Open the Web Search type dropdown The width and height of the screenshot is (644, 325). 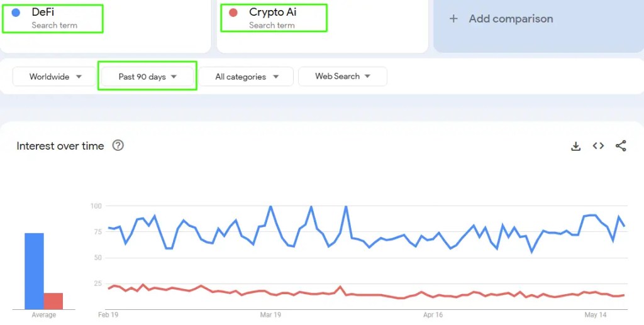click(342, 76)
